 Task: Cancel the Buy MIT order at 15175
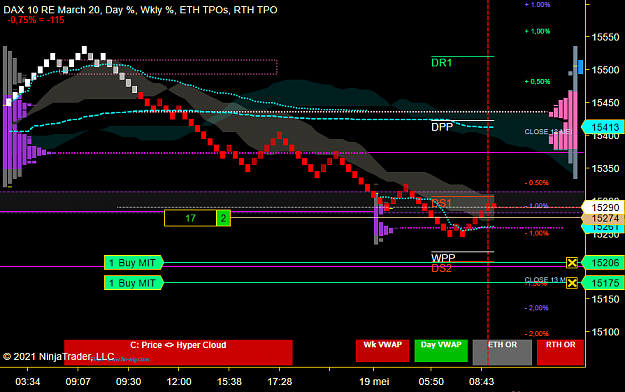[572, 283]
